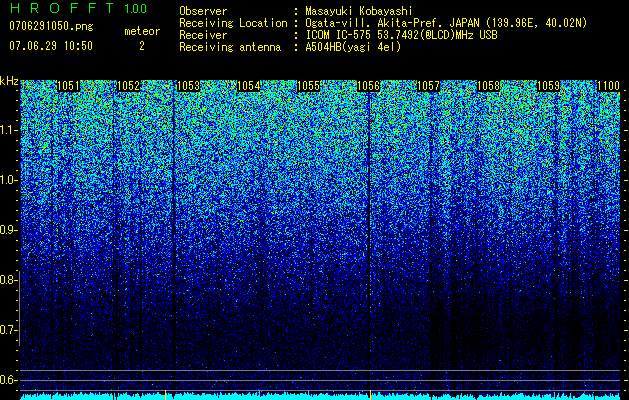The height and width of the screenshot is (400, 629).
Task: Click the 0.7 frequency axis label
Action: pos(7,330)
